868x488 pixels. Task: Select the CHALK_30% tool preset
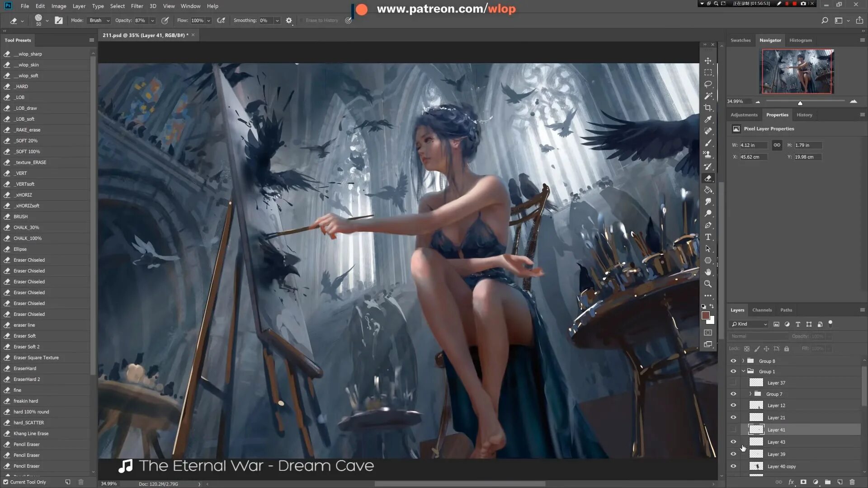(26, 227)
